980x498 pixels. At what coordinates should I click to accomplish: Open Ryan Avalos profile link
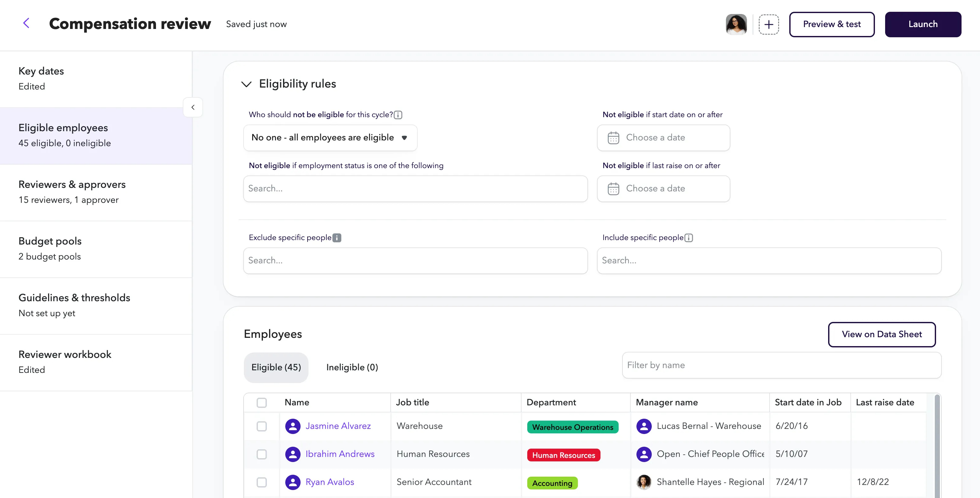point(330,482)
